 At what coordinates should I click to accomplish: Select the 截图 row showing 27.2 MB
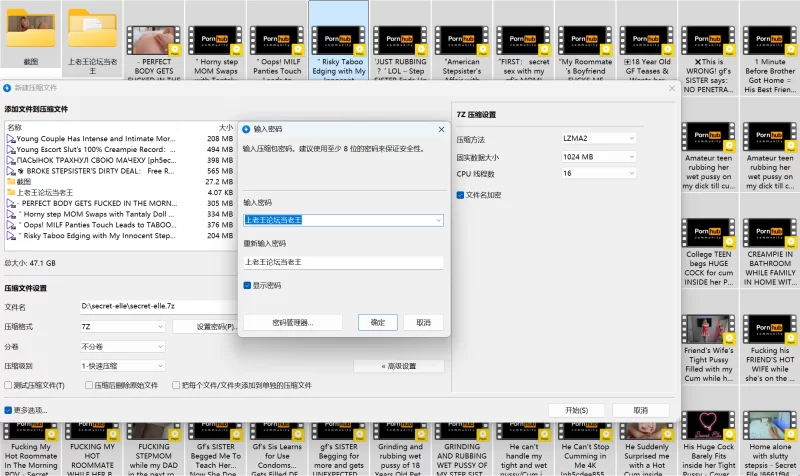120,182
